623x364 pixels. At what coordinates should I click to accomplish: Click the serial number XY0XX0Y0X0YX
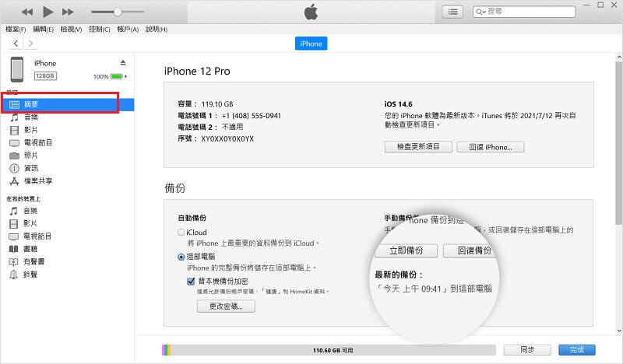click(x=227, y=139)
